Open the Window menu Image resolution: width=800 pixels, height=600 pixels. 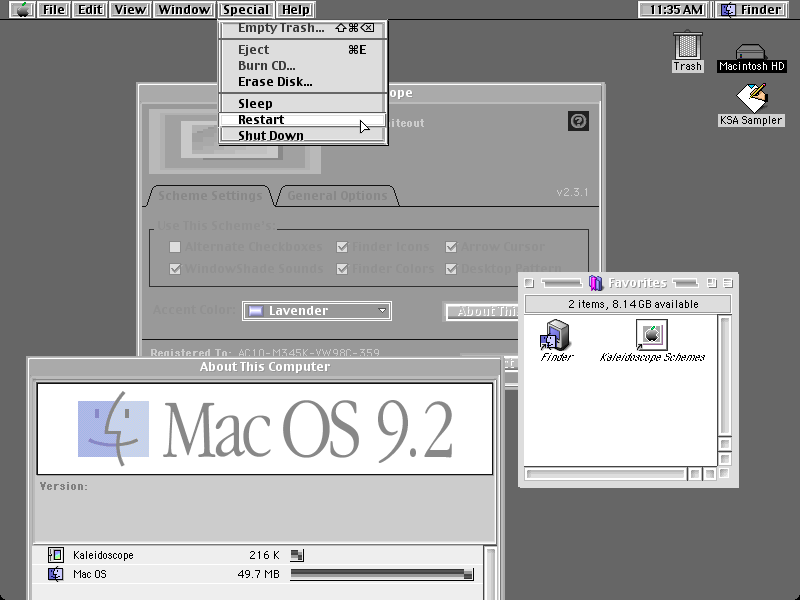[184, 9]
